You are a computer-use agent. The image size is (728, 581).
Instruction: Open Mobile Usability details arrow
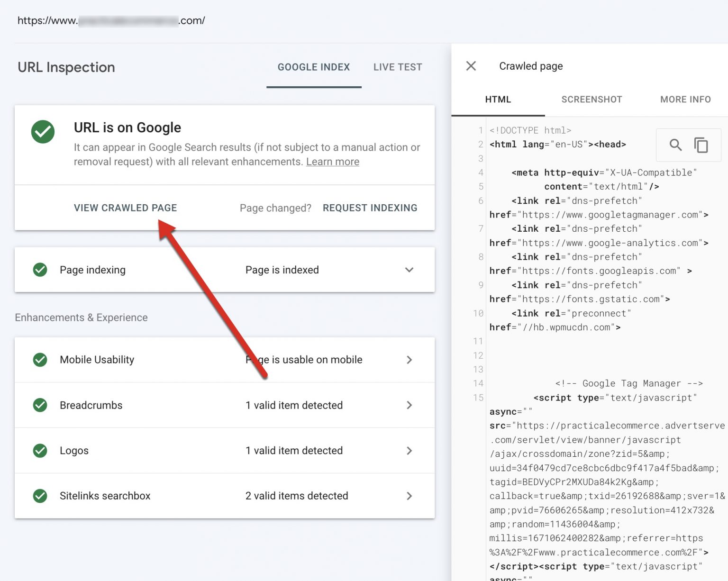[x=409, y=360]
